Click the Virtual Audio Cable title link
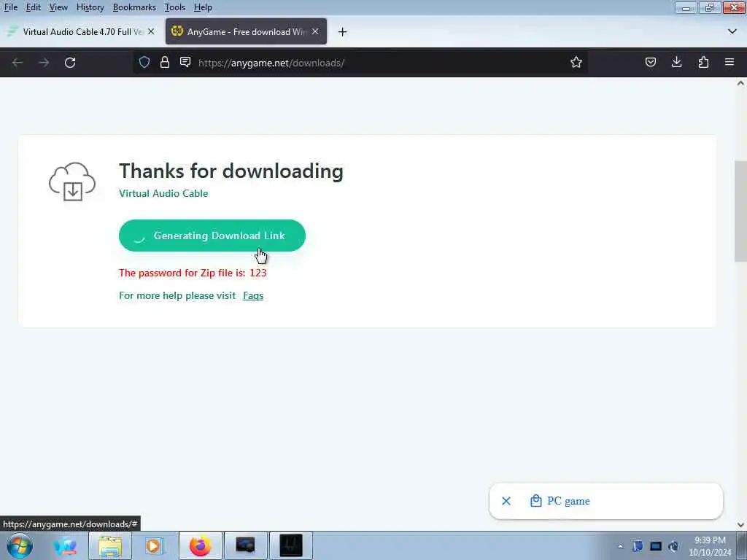The width and height of the screenshot is (747, 560). [163, 193]
